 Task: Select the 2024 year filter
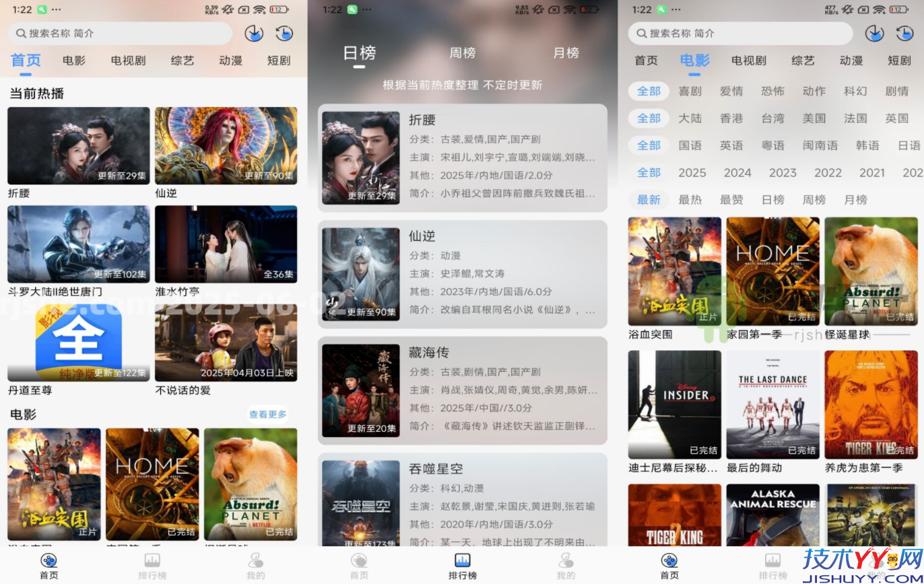click(x=737, y=172)
